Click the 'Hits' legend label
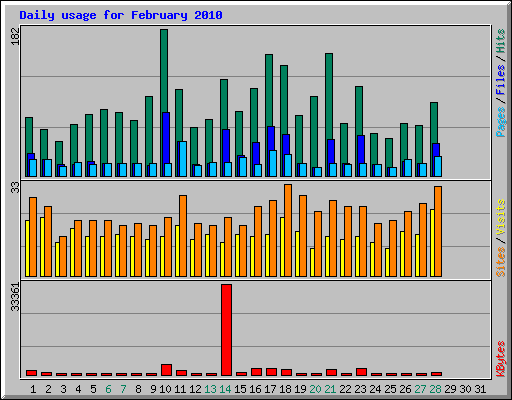512x400 pixels. (x=500, y=41)
